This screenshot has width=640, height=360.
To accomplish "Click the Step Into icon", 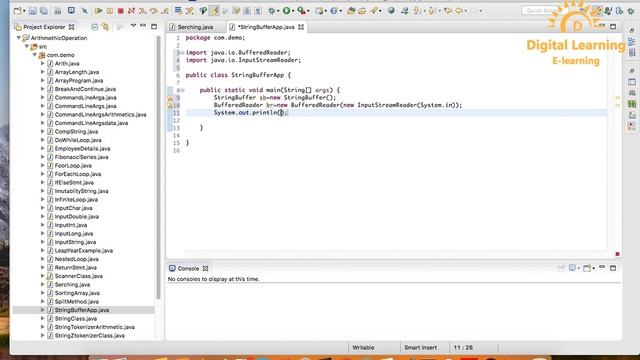I will (142, 11).
